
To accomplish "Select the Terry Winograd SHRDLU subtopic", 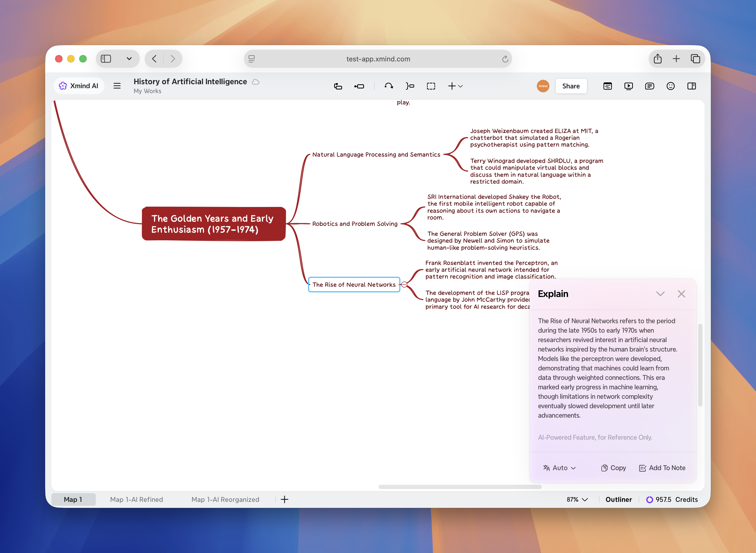I will [536, 171].
